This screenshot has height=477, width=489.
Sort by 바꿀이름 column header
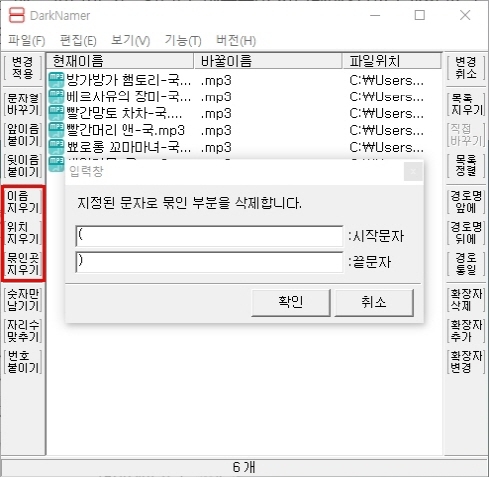pyautogui.click(x=268, y=61)
